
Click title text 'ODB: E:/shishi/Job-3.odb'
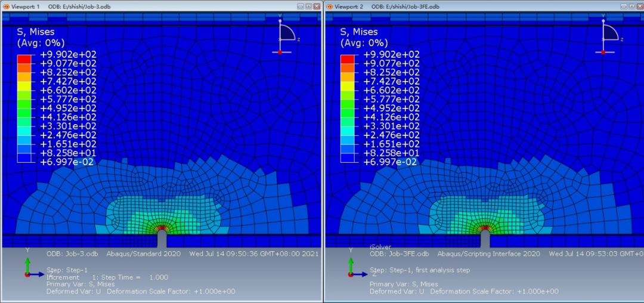pos(79,7)
